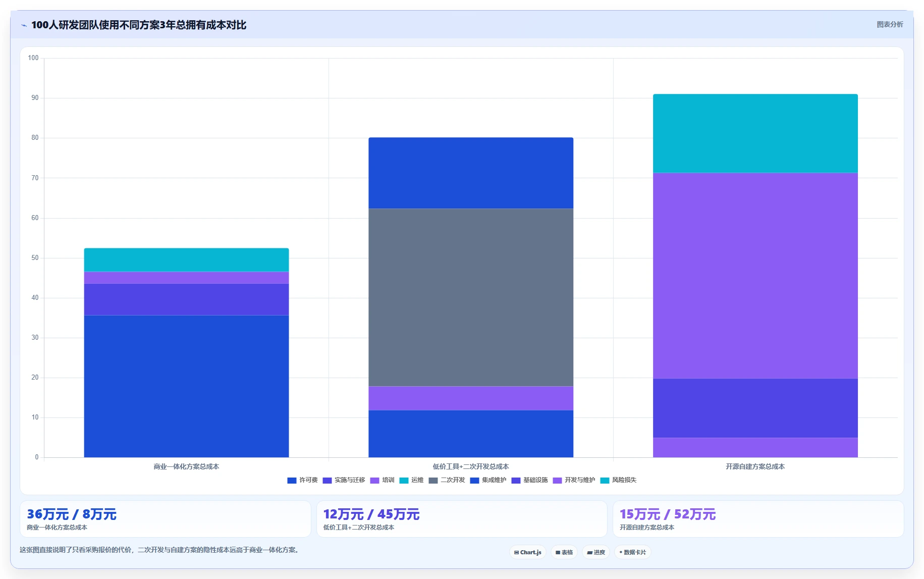
Task: Open the 36万元 / 8万元 summary card
Action: pos(166,519)
